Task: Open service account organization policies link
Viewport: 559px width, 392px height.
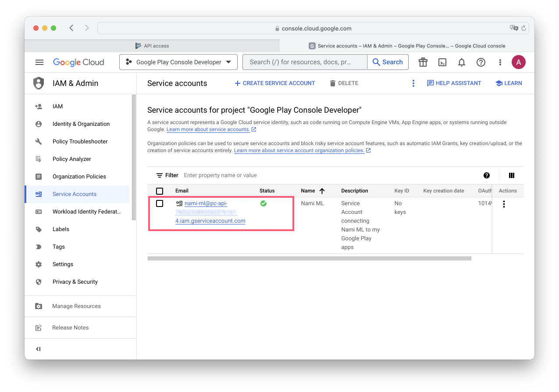Action: pos(299,150)
